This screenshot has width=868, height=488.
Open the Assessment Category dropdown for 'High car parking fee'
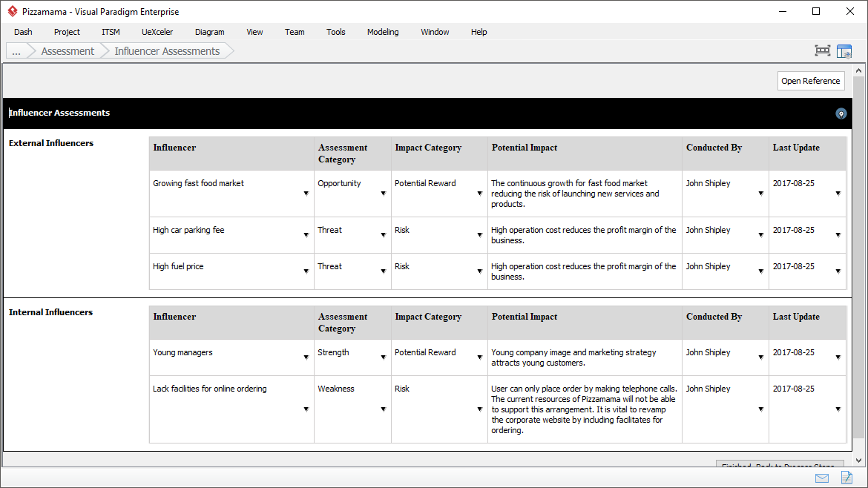[x=383, y=235]
